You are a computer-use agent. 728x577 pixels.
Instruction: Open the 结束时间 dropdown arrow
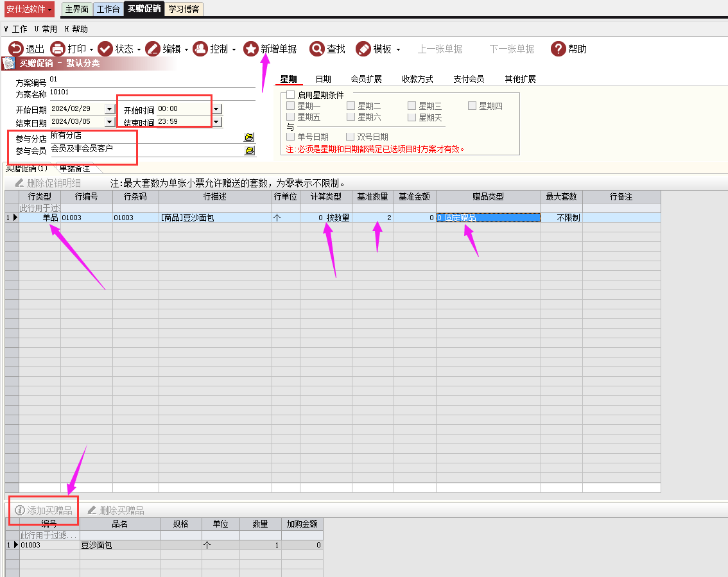click(216, 122)
